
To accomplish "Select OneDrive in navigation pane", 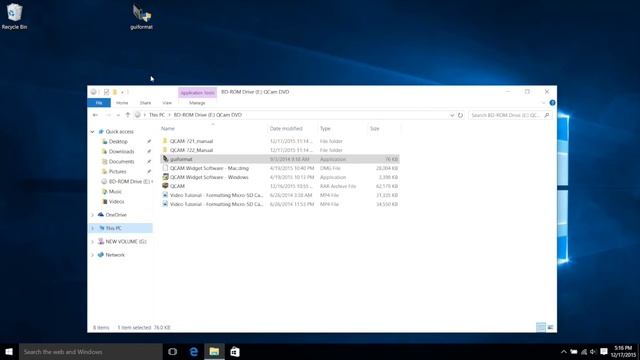I will [116, 215].
